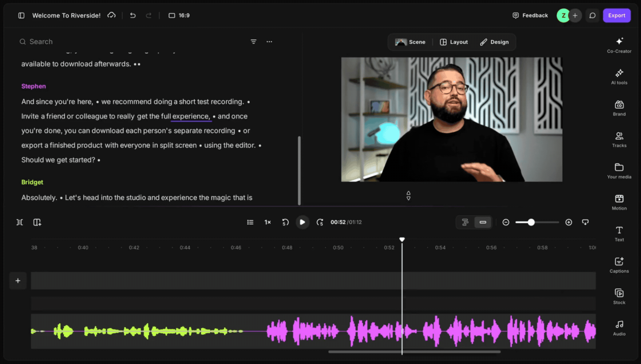Click the timeline playhead follow icon

585,222
